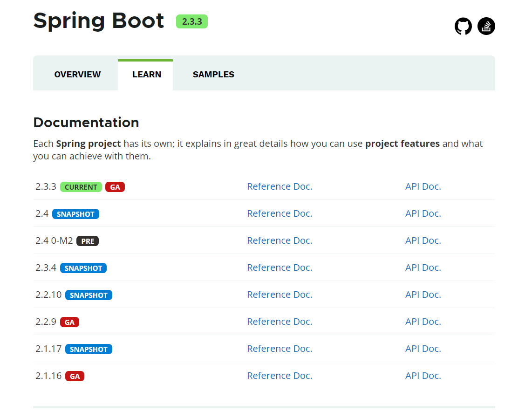
Task: Open Reference Doc. for version 2.2.9
Action: click(280, 322)
